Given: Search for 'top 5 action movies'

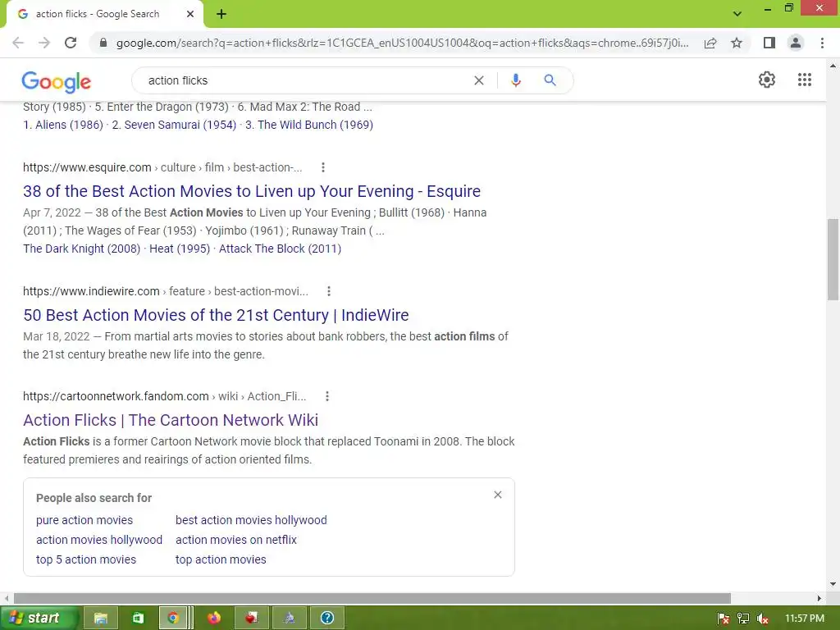Looking at the screenshot, I should 85,559.
